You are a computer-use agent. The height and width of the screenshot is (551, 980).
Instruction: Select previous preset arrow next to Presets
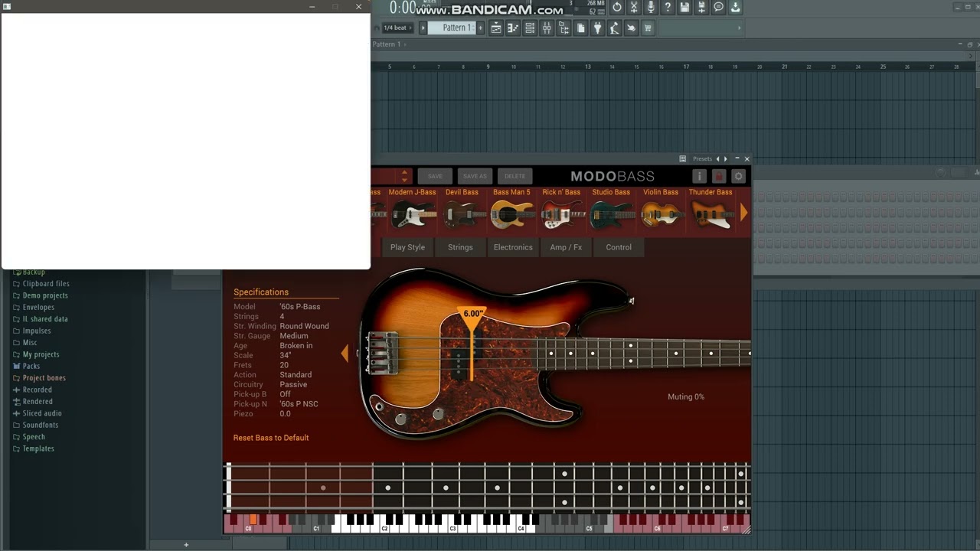coord(717,159)
